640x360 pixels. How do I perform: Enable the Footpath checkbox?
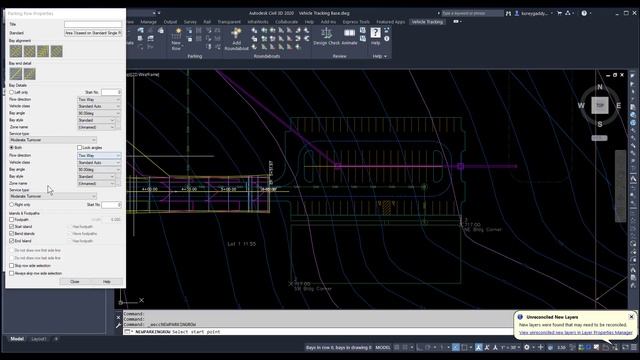tap(11, 220)
